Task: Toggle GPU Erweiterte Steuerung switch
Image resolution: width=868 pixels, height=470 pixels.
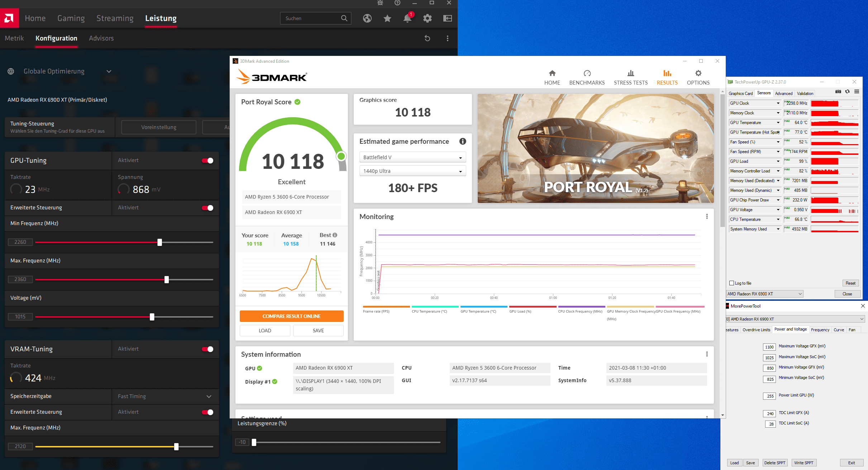Action: point(208,208)
